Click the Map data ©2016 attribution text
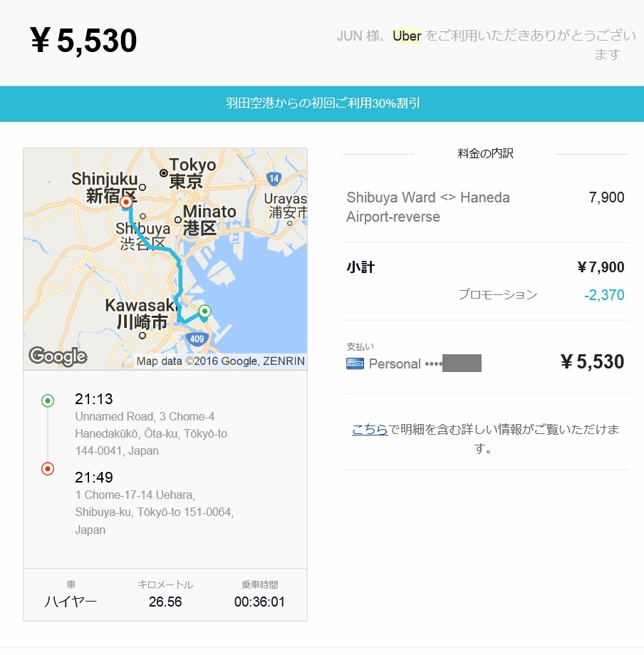Viewport: 644px width, 655px height. [220, 361]
